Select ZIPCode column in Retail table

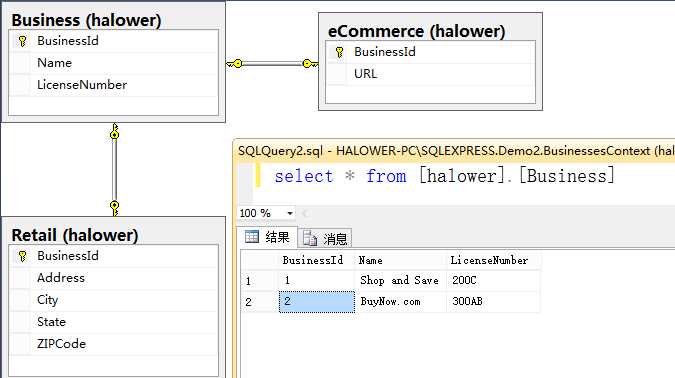tap(114, 344)
